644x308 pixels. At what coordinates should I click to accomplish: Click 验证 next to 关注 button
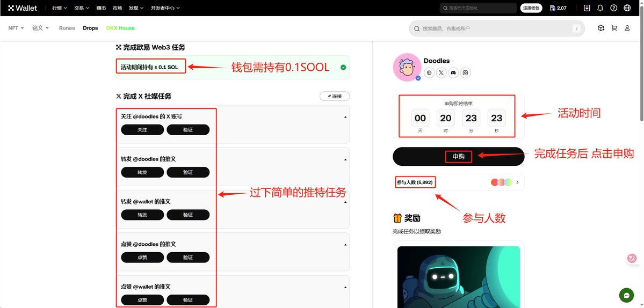pyautogui.click(x=188, y=130)
